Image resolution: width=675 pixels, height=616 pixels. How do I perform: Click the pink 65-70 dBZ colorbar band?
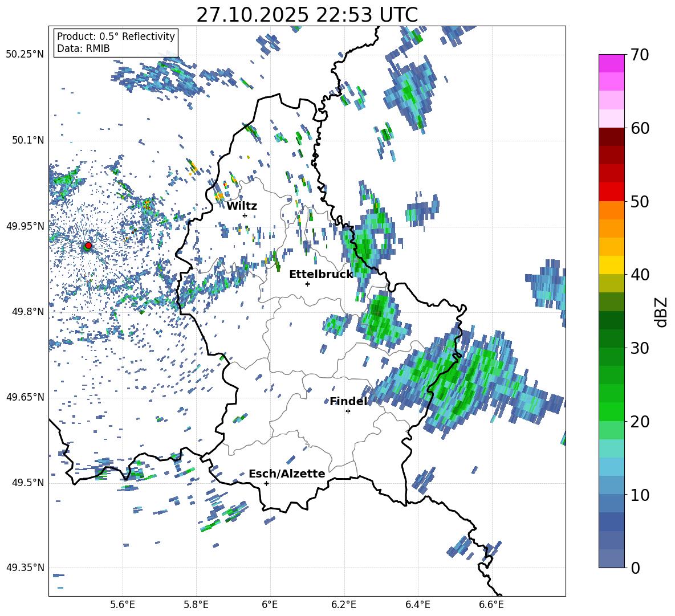(x=611, y=72)
